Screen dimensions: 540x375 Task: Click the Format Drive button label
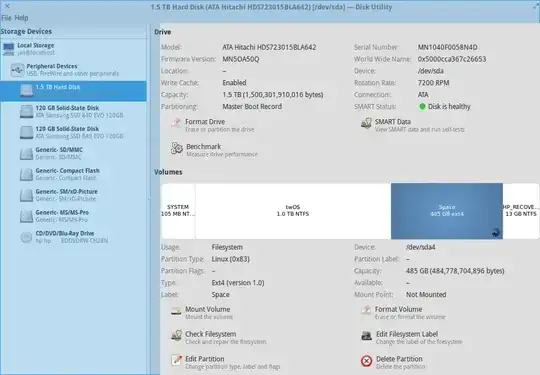[x=205, y=122]
